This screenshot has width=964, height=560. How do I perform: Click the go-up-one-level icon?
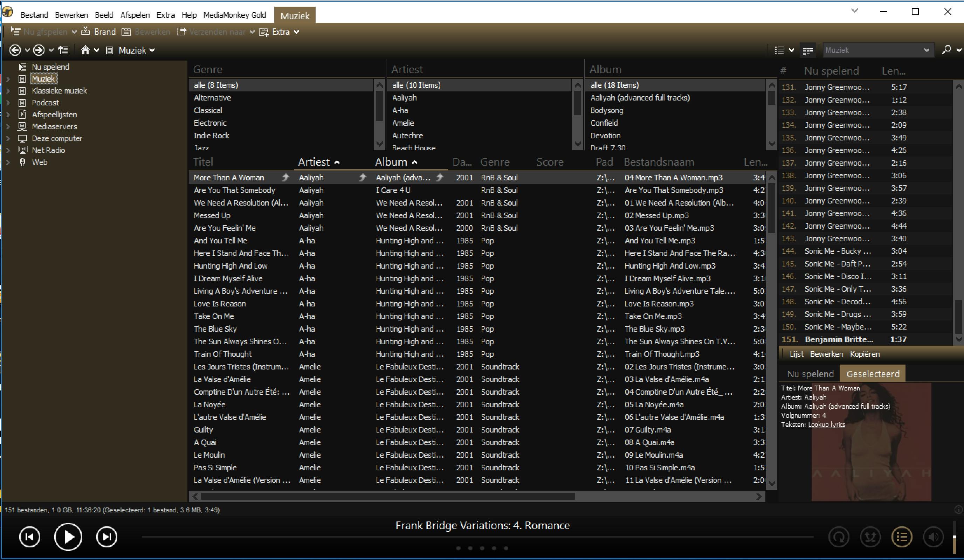[63, 50]
